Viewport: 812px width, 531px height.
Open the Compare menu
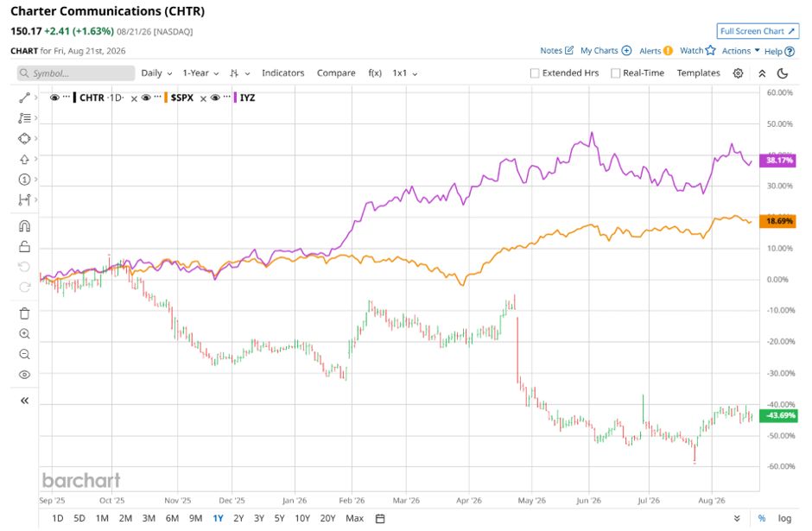coord(336,73)
